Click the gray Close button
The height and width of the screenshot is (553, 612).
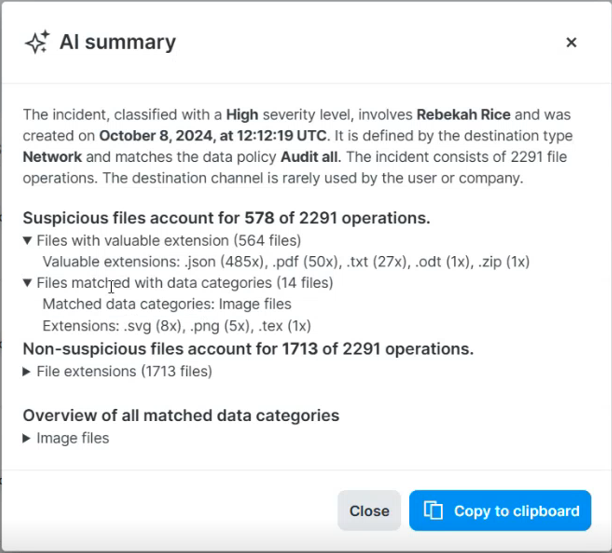(x=369, y=510)
